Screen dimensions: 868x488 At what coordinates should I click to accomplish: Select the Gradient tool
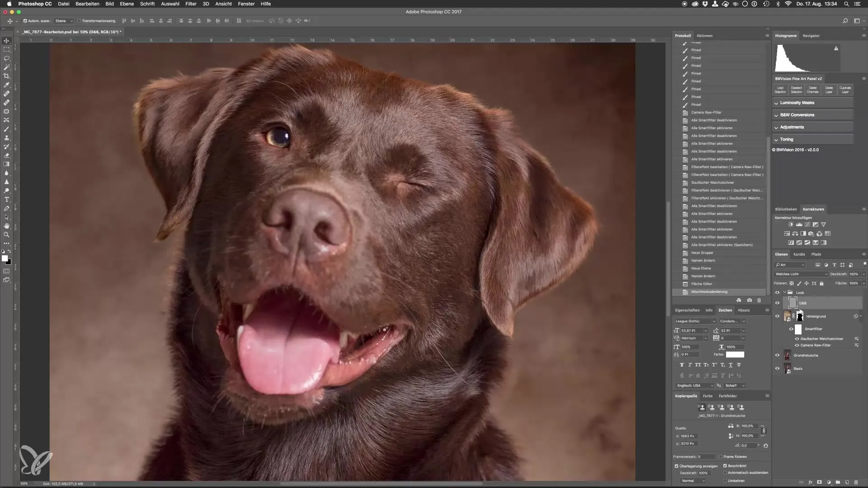[x=6, y=164]
